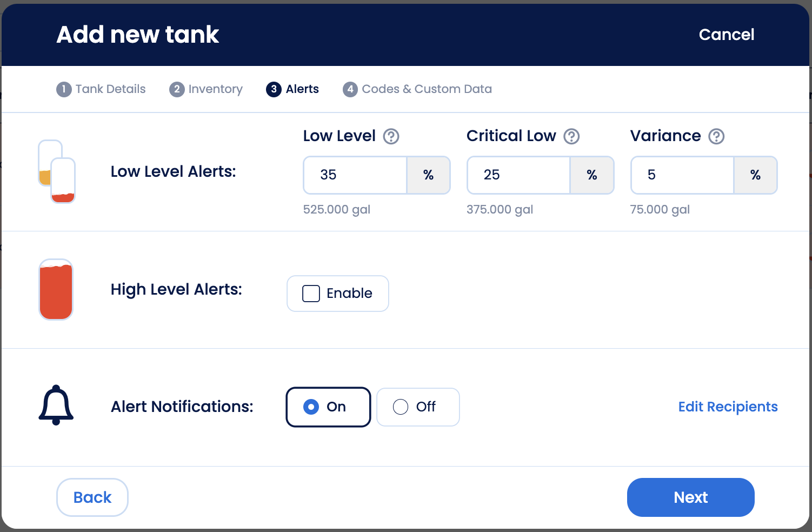Image resolution: width=812 pixels, height=532 pixels.
Task: Open the Low Level percent unit selector
Action: tap(428, 175)
